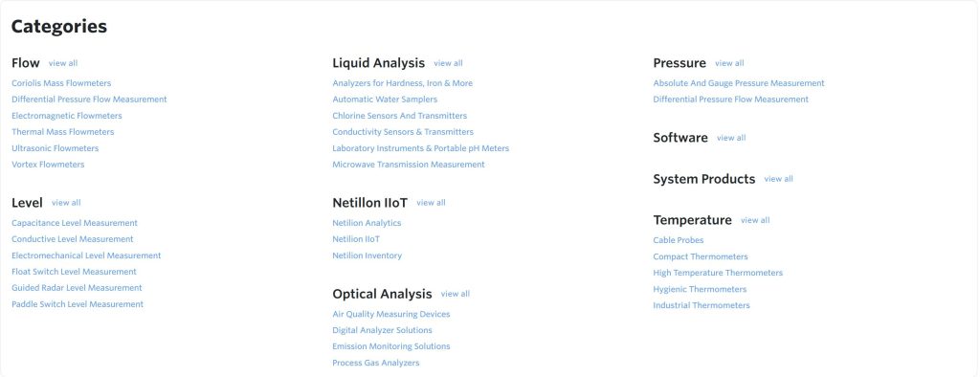Select Paddle Switch Level Measurement
The width and height of the screenshot is (980, 377).
point(78,304)
